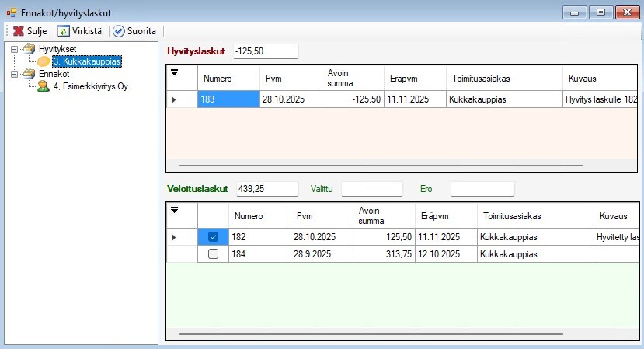
Task: Select the Ennakot folder icon in tree
Action: 30,74
